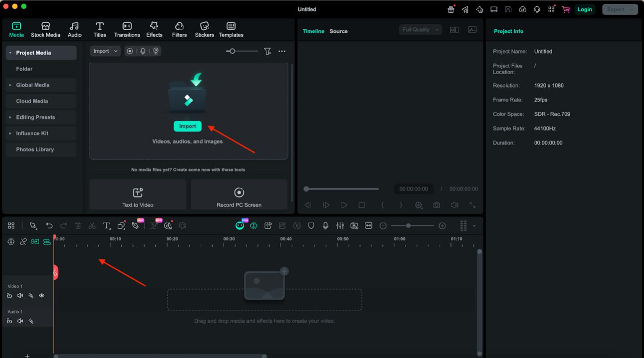Select the Text tool in timeline toolbar
This screenshot has height=358, width=644.
[x=106, y=226]
